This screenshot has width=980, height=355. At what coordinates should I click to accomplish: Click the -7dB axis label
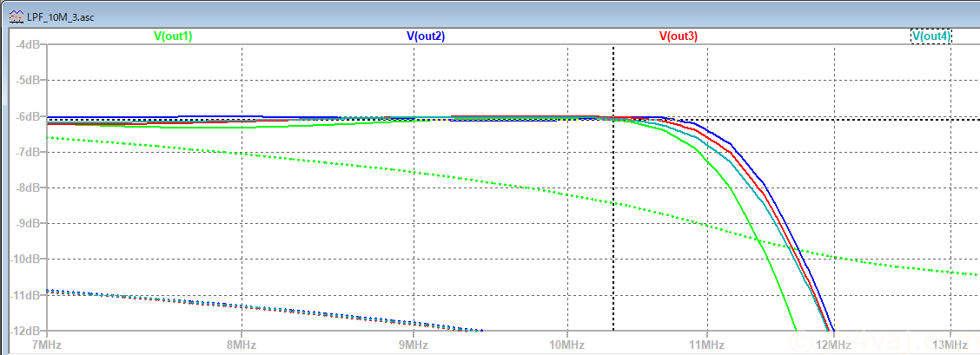(30, 152)
